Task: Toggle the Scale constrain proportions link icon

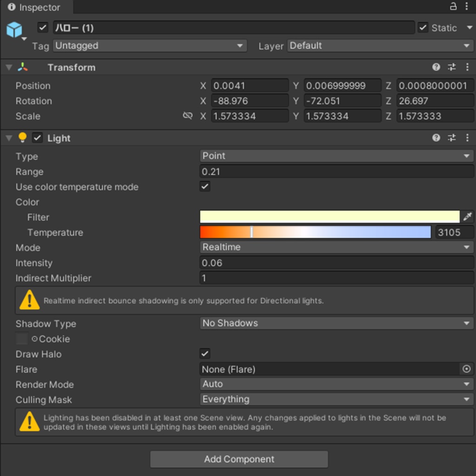Action: tap(188, 116)
